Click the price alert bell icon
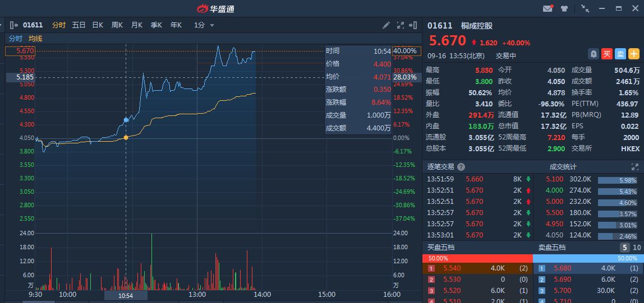644x303 pixels. coord(594,54)
